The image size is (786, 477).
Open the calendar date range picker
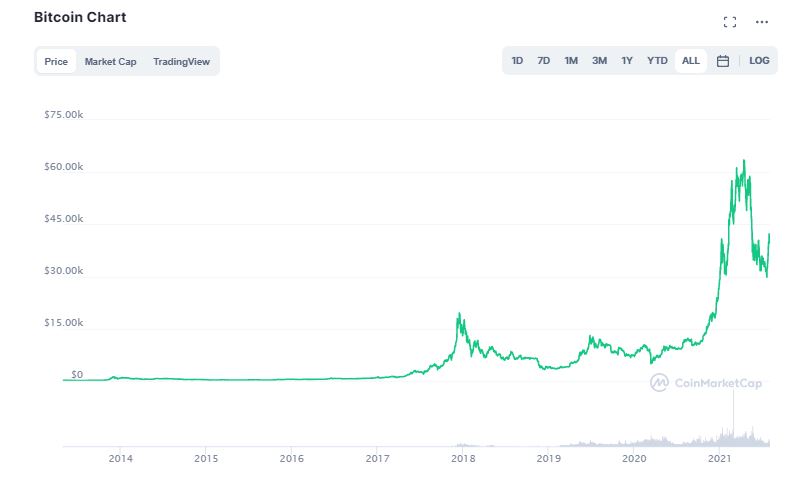[x=722, y=61]
